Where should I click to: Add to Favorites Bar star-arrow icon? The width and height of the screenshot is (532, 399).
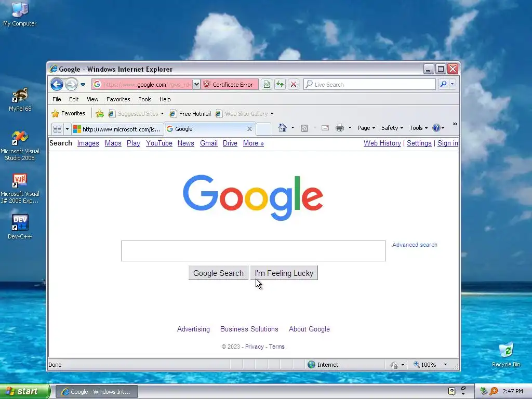coord(99,114)
